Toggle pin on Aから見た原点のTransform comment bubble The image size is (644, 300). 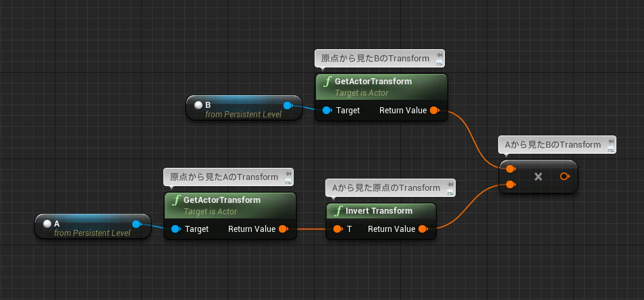(450, 184)
